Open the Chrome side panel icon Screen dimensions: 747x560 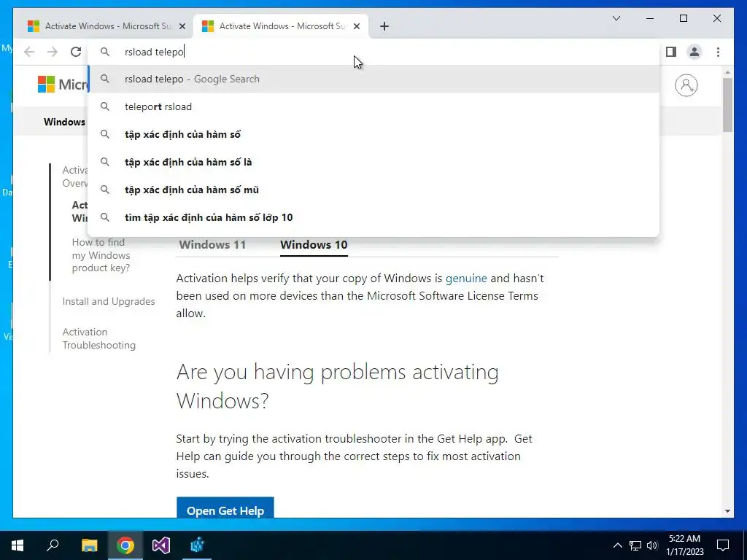click(x=671, y=52)
